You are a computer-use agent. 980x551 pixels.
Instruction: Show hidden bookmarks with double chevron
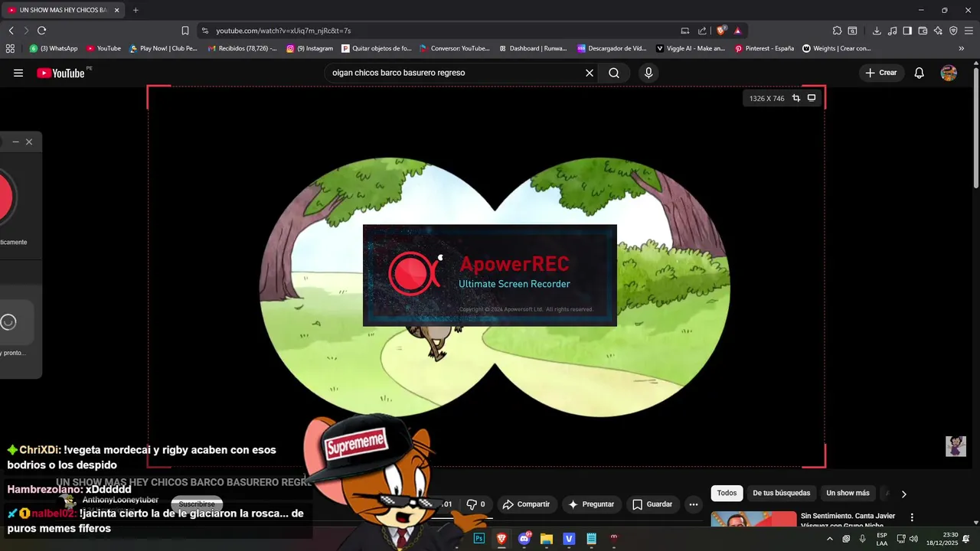(962, 48)
